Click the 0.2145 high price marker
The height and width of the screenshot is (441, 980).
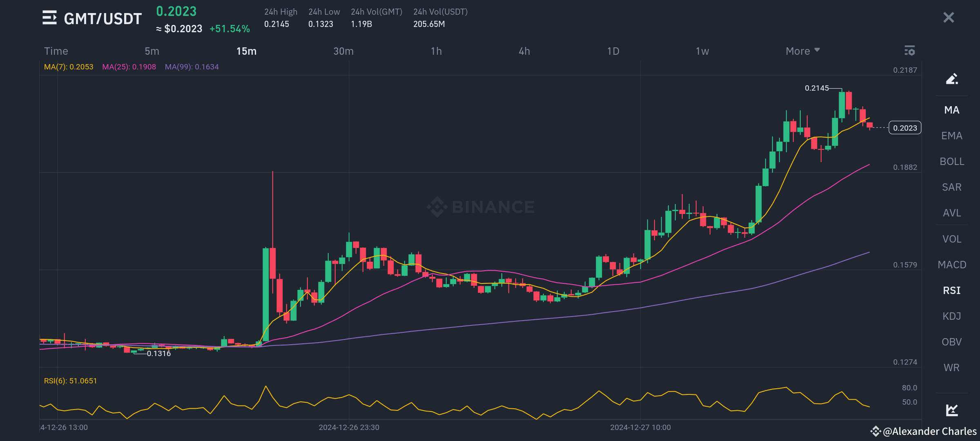tap(816, 88)
